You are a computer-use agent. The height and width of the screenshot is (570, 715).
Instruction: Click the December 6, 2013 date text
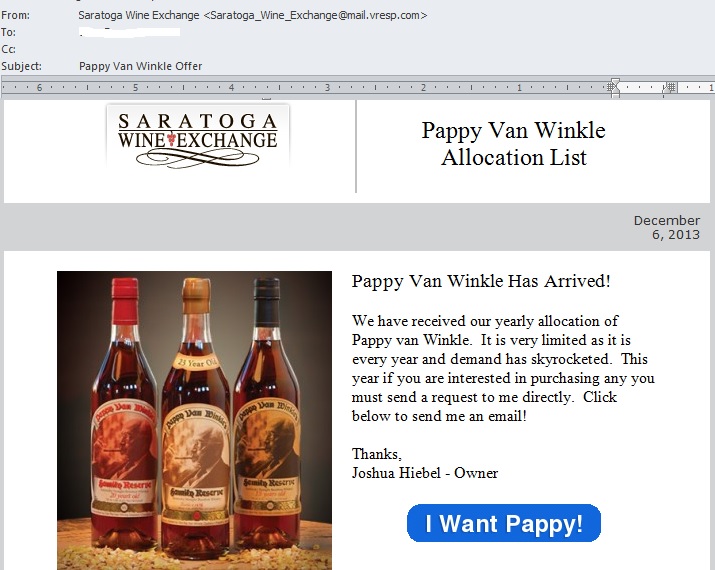[x=667, y=227]
